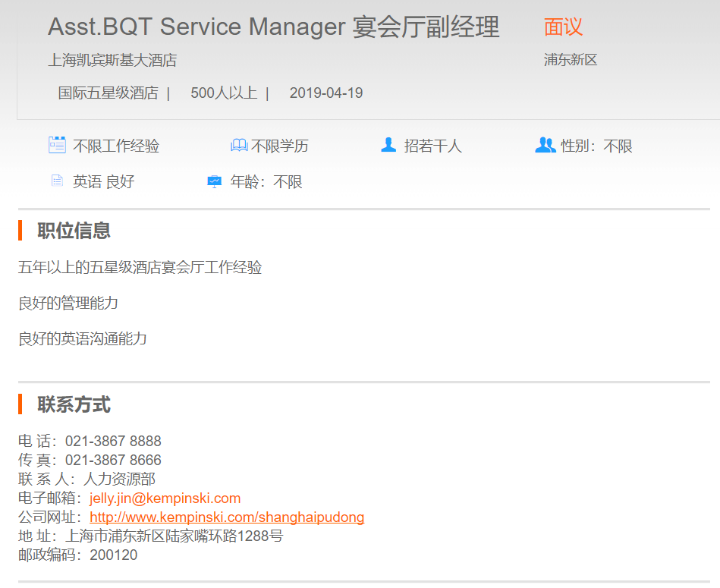
Task: Click the age presentation board icon
Action: click(215, 181)
